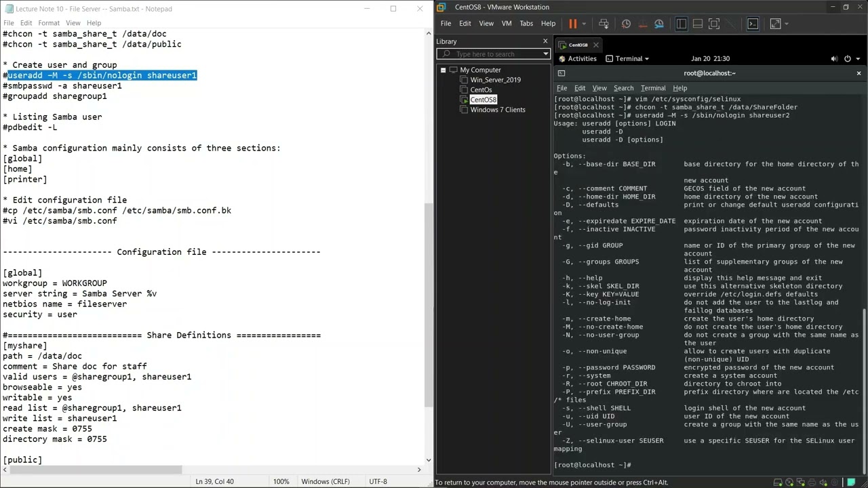868x488 pixels.
Task: Open the Notepad Help menu
Action: tap(94, 23)
